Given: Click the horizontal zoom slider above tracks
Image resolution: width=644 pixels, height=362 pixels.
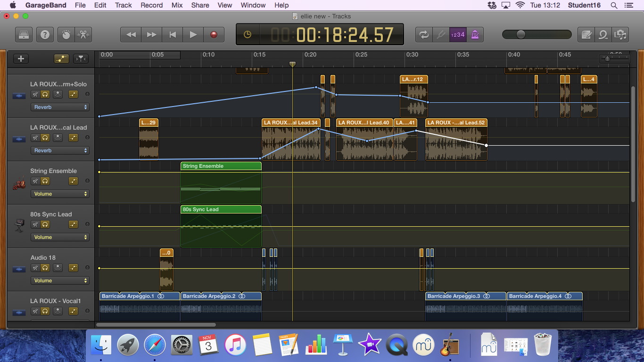Looking at the screenshot, I should click(614, 58).
